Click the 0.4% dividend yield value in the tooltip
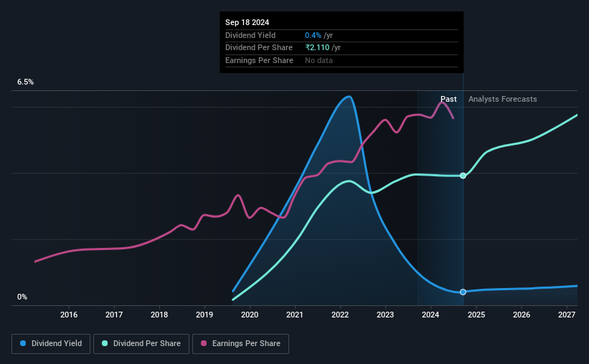This screenshot has height=364, width=589. [313, 35]
